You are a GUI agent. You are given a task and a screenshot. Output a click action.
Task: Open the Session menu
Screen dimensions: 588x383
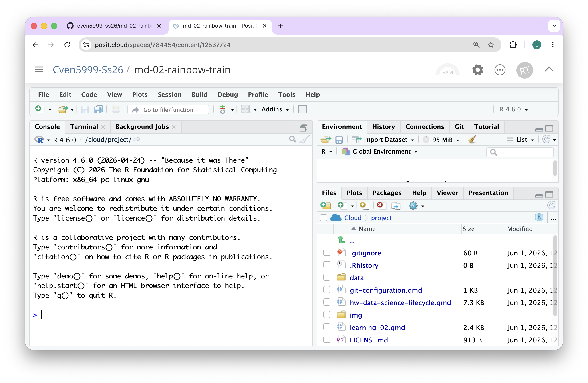point(169,95)
